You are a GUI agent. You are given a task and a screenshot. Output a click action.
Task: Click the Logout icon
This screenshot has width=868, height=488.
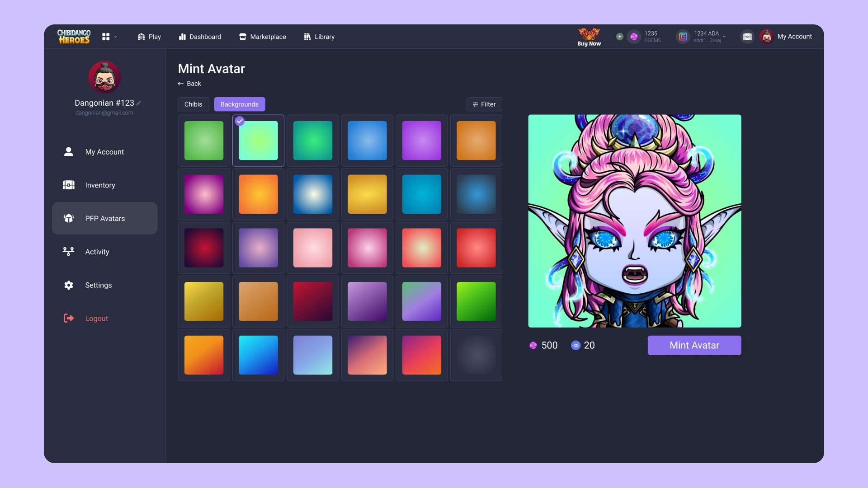tap(69, 319)
